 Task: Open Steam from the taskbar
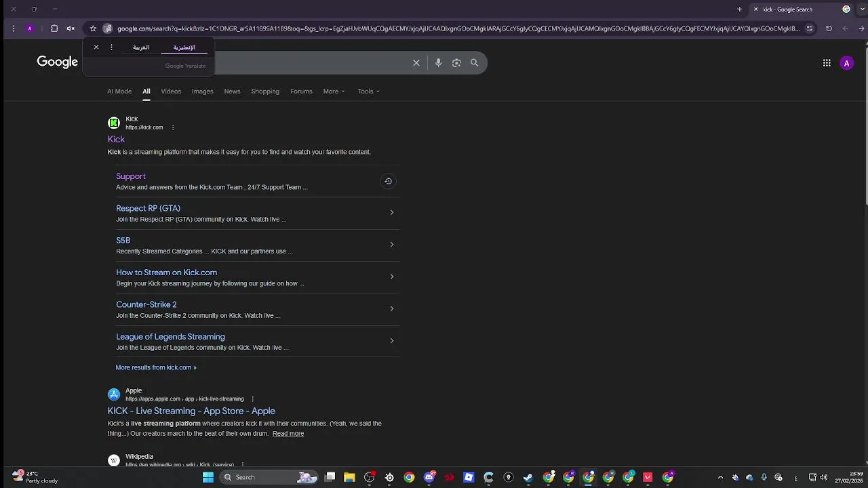(528, 477)
